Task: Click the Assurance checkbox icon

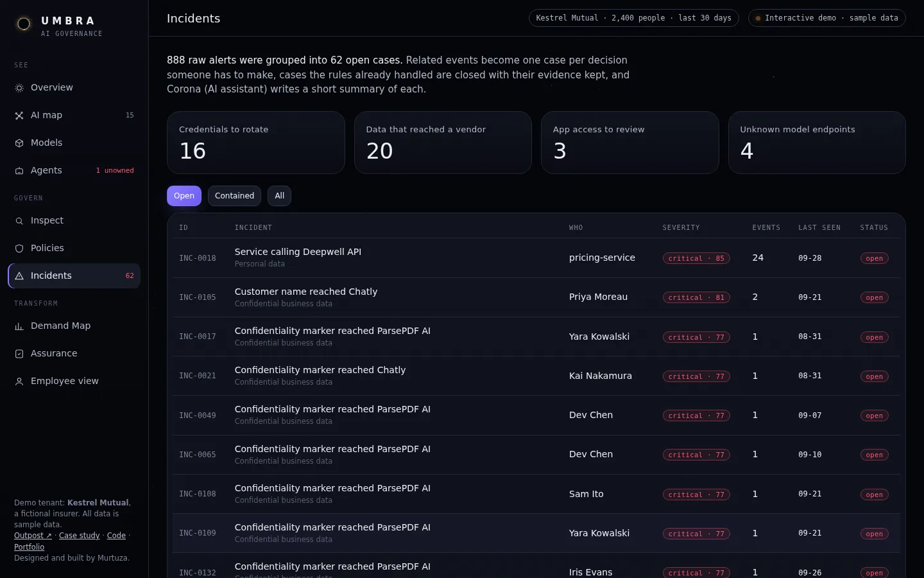Action: pyautogui.click(x=19, y=354)
